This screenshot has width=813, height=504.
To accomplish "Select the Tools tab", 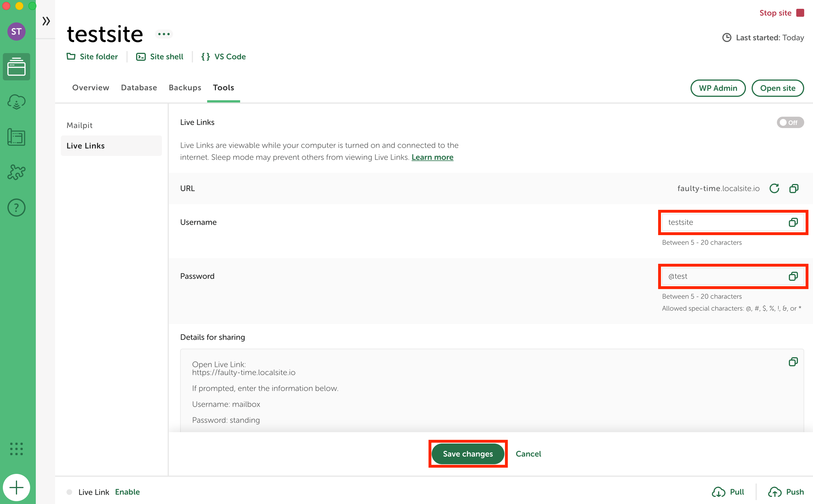I will pyautogui.click(x=224, y=88).
